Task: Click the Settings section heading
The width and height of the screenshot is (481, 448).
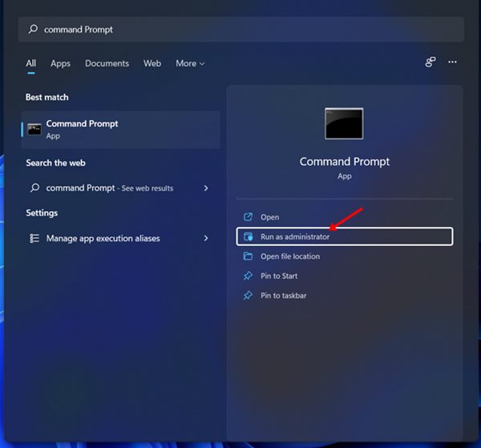Action: pyautogui.click(x=42, y=213)
